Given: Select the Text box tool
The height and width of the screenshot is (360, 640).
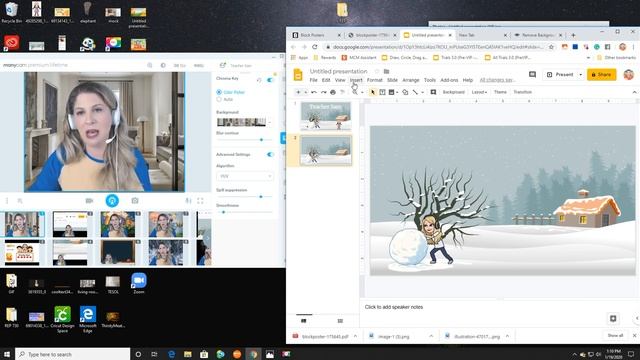Looking at the screenshot, I should [x=382, y=92].
